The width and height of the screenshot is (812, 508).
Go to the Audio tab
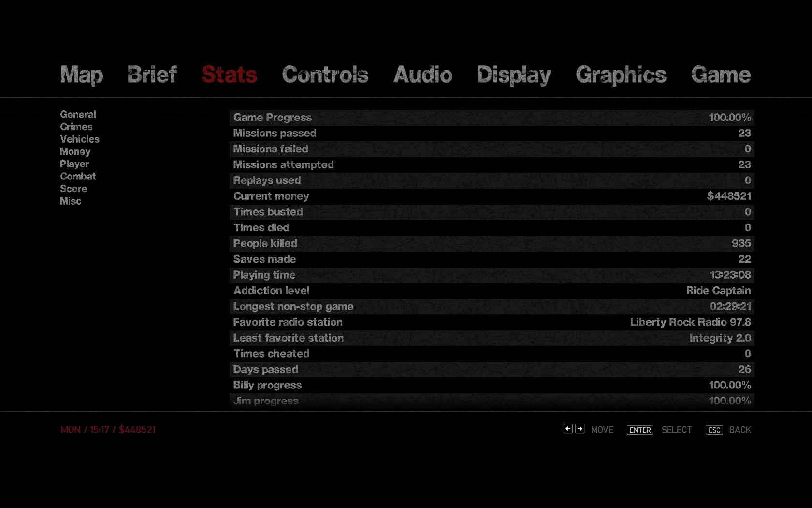tap(423, 75)
